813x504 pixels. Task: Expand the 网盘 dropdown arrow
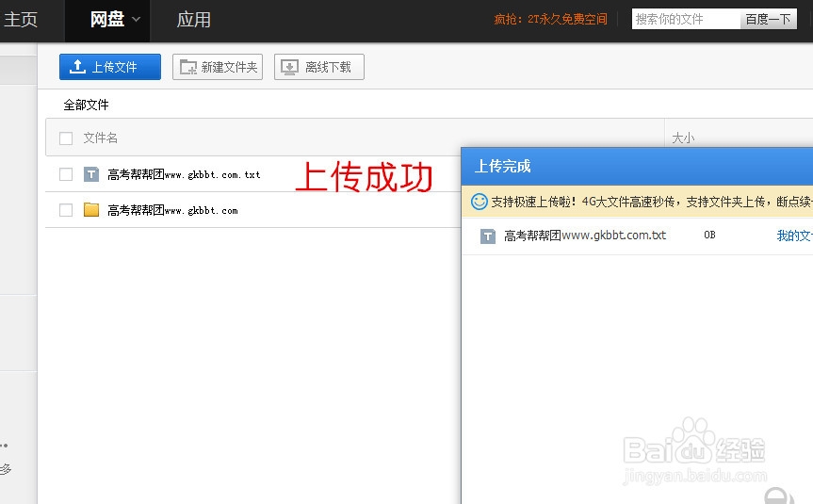(137, 19)
